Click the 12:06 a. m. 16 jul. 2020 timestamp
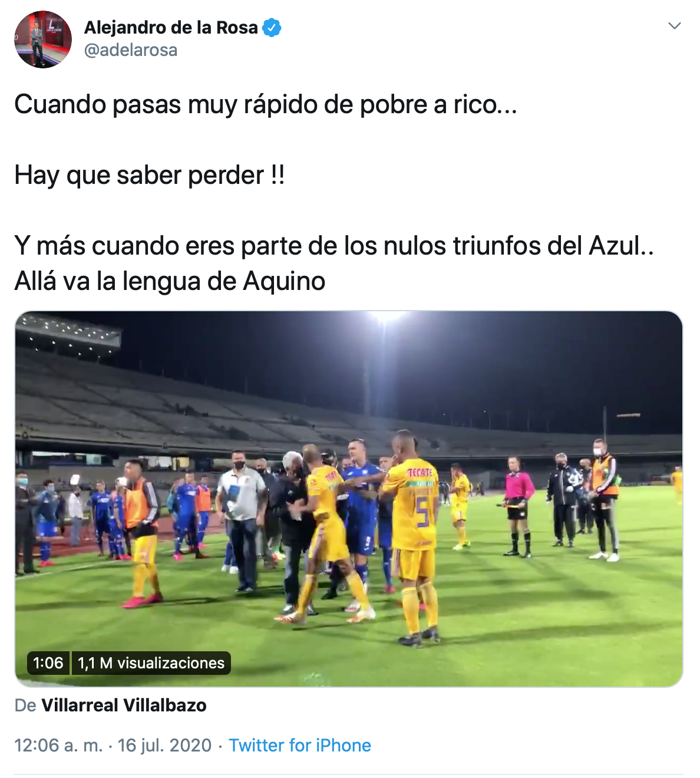700x778 pixels. point(113,746)
